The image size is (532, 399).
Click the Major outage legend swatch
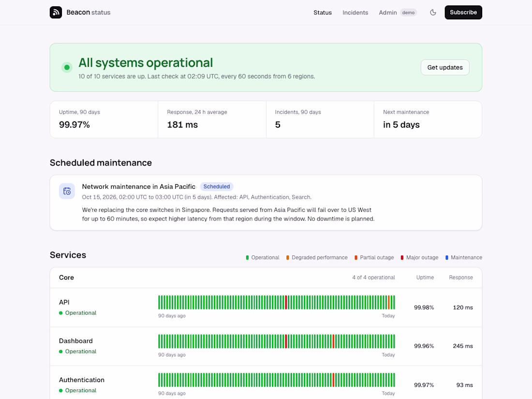[x=402, y=257]
